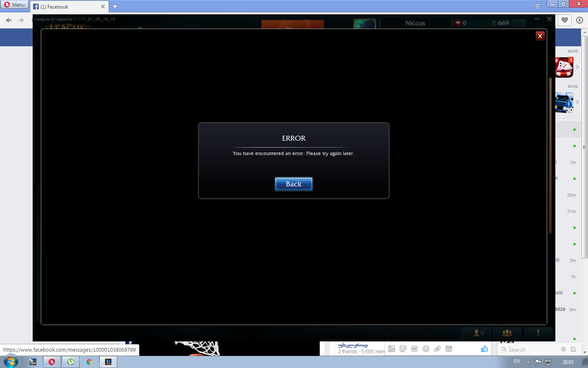This screenshot has width=588, height=368.
Task: Click the camera icon in the chat composer
Action: point(448,349)
